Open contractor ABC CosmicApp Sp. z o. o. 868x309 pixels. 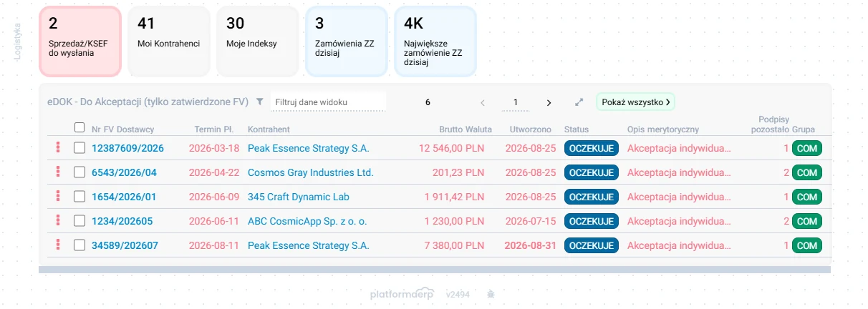(x=307, y=221)
